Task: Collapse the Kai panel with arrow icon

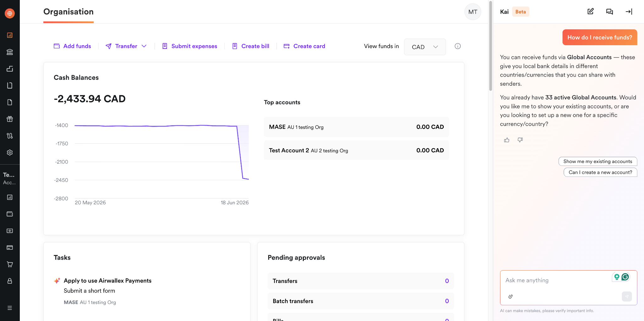Action: 629,12
